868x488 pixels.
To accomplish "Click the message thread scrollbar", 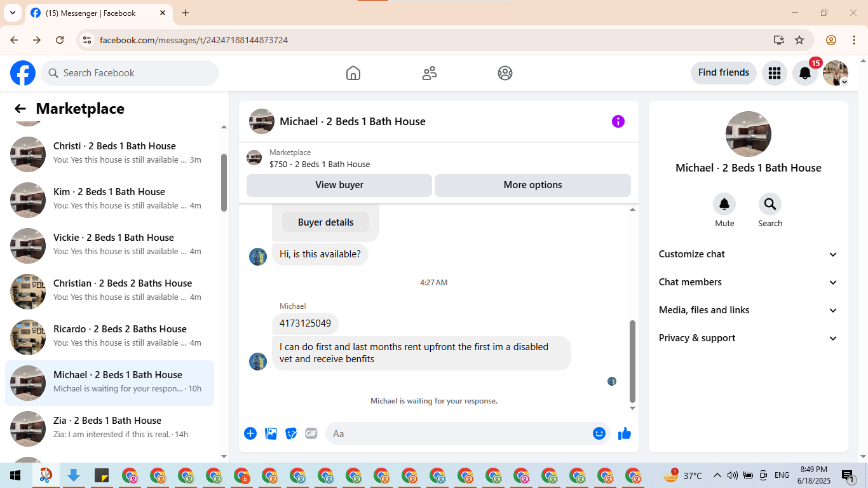I will coord(632,362).
